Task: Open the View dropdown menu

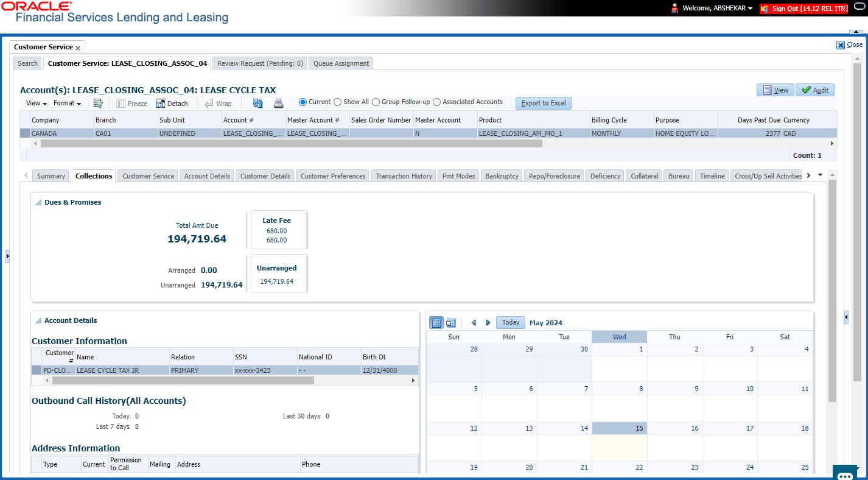Action: pos(37,104)
